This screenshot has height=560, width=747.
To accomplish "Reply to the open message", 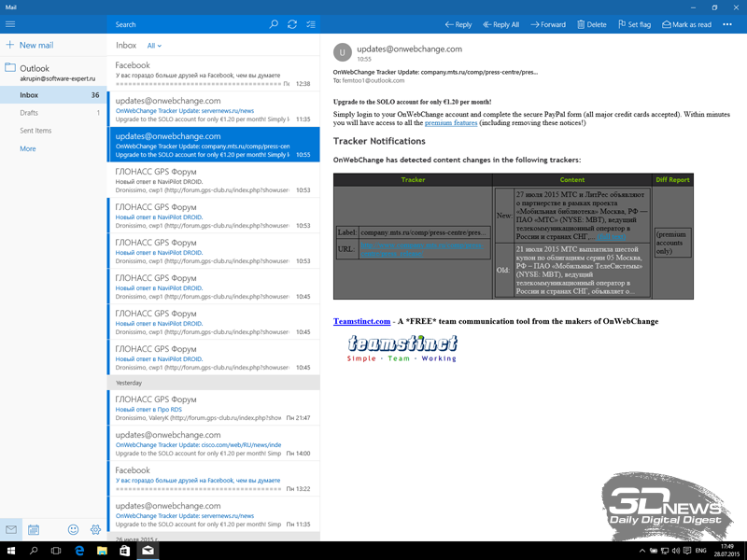I will coord(458,25).
